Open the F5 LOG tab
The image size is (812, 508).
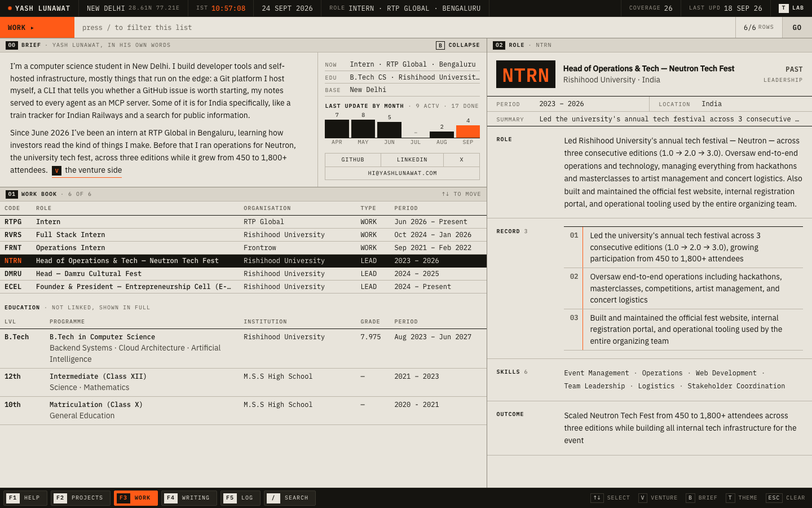[240, 498]
